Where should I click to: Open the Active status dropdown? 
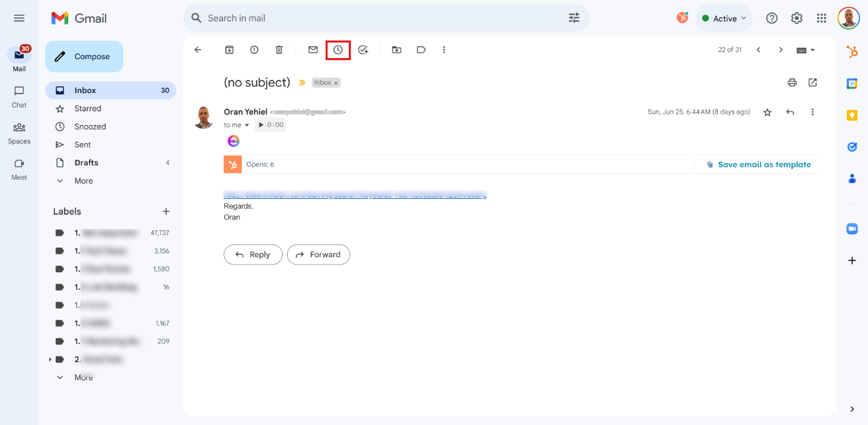(x=724, y=18)
